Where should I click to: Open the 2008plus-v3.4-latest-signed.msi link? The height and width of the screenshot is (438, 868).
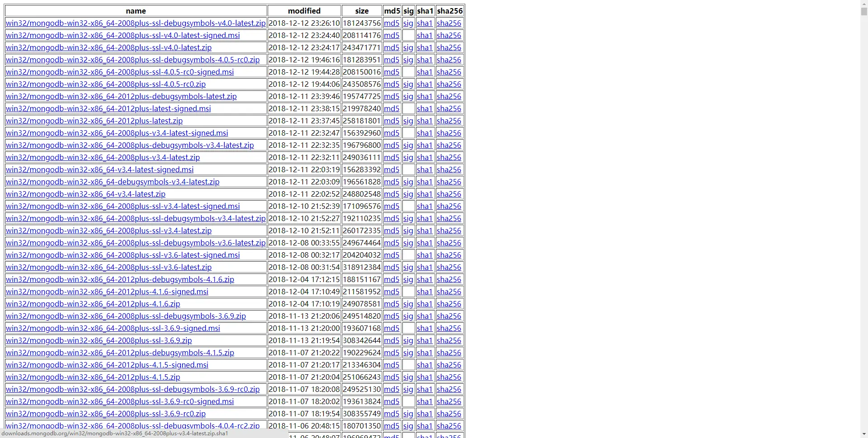[x=117, y=133]
